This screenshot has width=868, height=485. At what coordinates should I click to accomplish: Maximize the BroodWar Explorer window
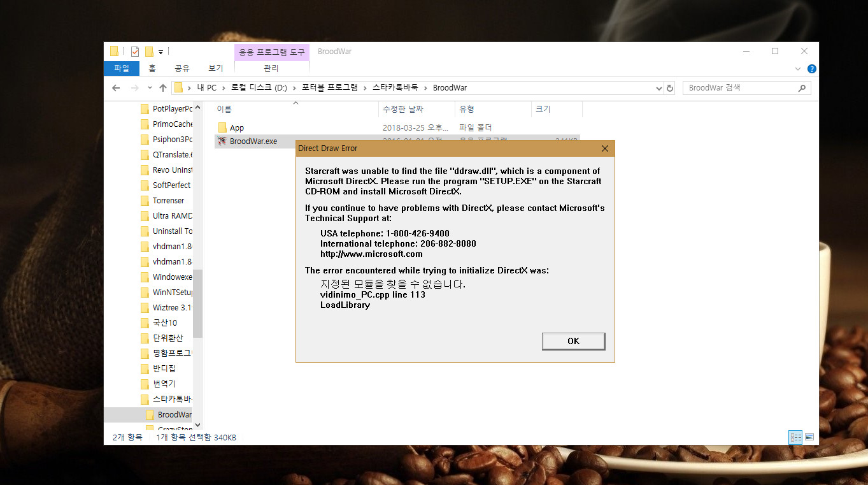775,52
